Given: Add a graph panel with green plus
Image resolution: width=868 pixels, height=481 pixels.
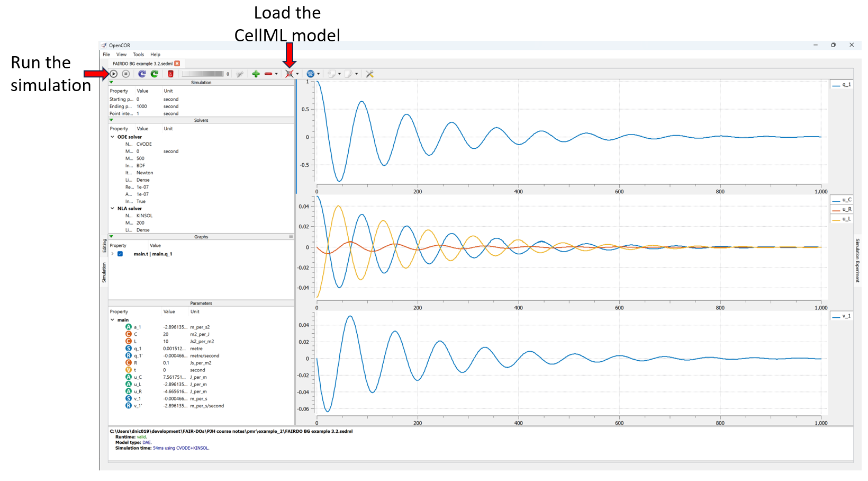Looking at the screenshot, I should point(256,74).
